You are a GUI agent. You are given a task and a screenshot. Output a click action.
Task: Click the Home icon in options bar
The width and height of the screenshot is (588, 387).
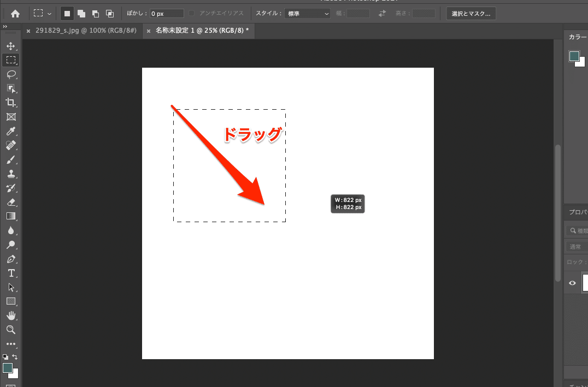(15, 14)
